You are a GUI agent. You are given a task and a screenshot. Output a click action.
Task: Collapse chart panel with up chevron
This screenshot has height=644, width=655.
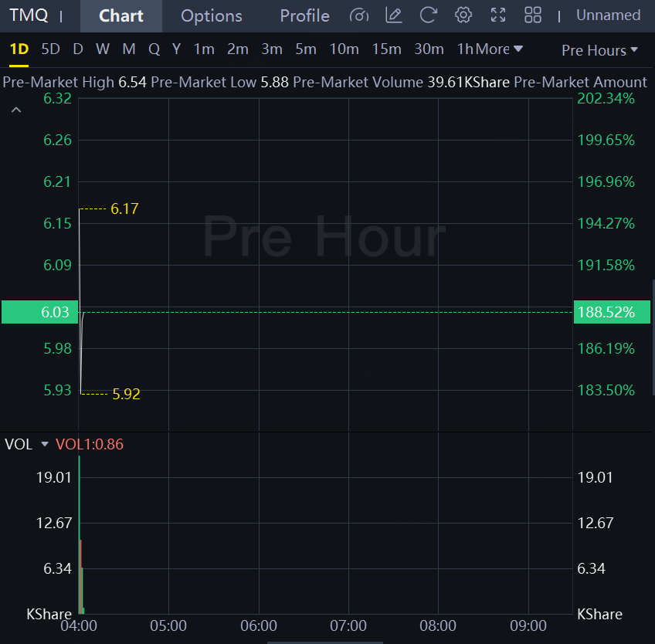16,110
